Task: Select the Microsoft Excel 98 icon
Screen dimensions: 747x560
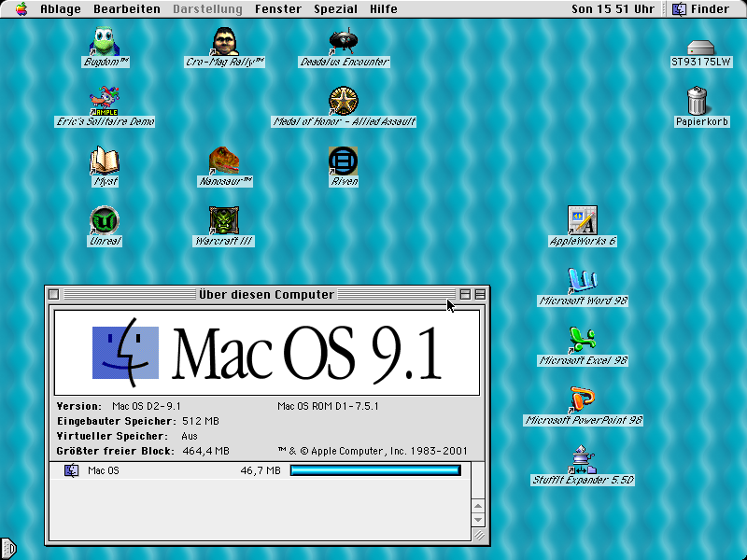Action: point(582,340)
